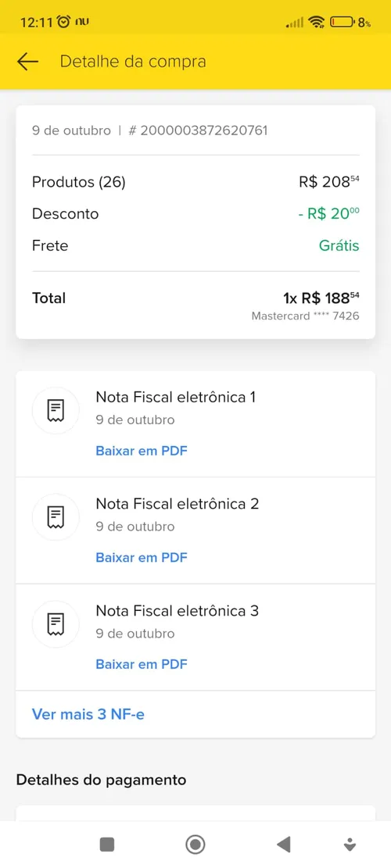The width and height of the screenshot is (391, 868).
Task: Download Nota Fiscal eletrônica 1 in PDF
Action: [142, 451]
